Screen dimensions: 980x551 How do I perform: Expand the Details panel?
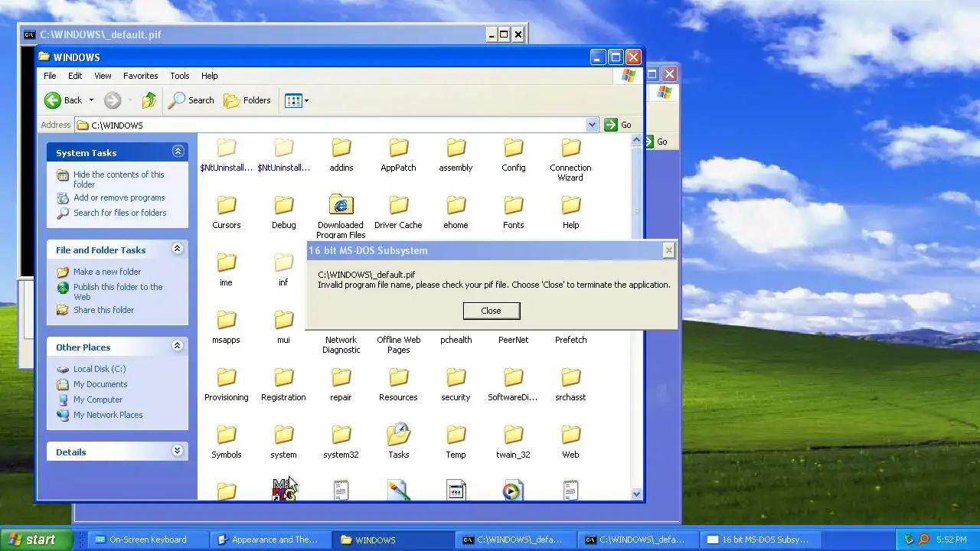click(x=178, y=451)
